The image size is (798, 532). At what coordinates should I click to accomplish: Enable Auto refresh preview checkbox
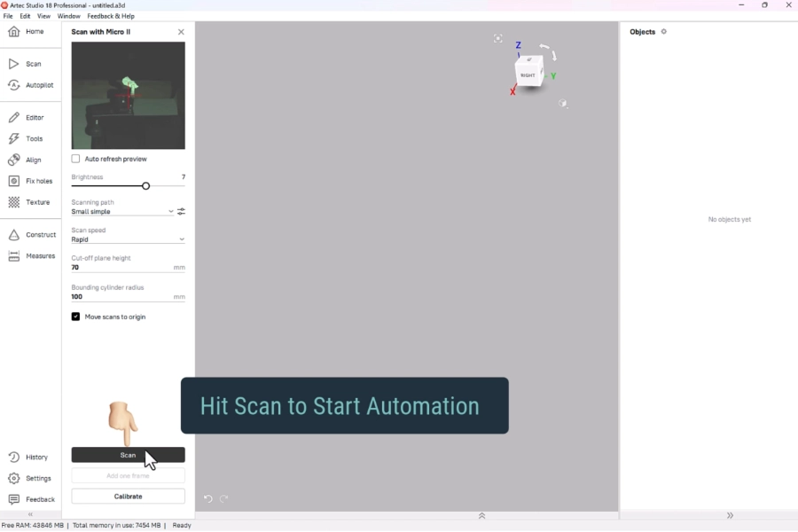tap(75, 159)
